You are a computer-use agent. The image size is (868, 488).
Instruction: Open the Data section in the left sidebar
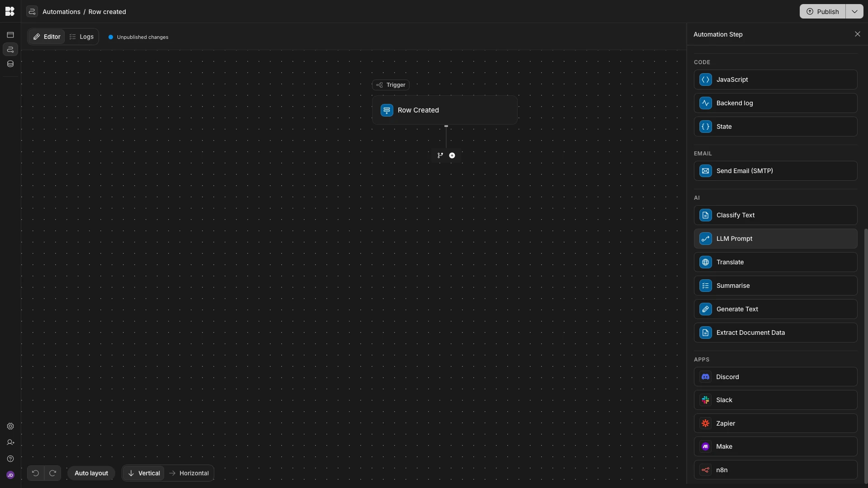(10, 64)
